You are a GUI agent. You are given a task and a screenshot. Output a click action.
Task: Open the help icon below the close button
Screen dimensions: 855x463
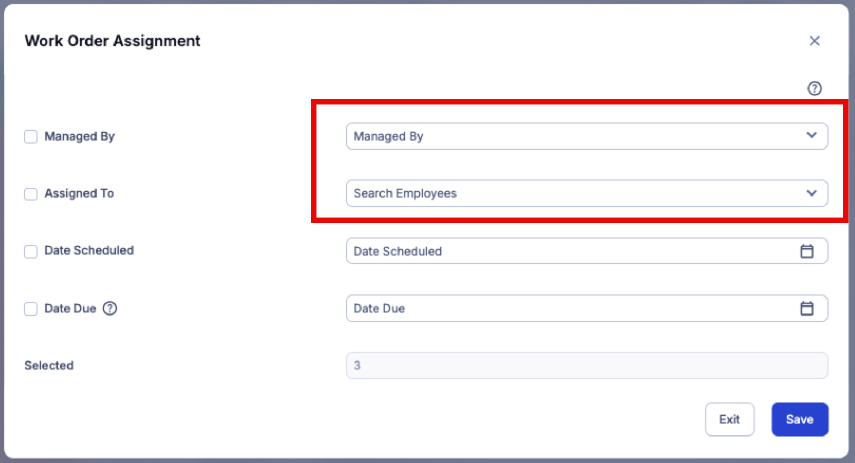coord(814,88)
